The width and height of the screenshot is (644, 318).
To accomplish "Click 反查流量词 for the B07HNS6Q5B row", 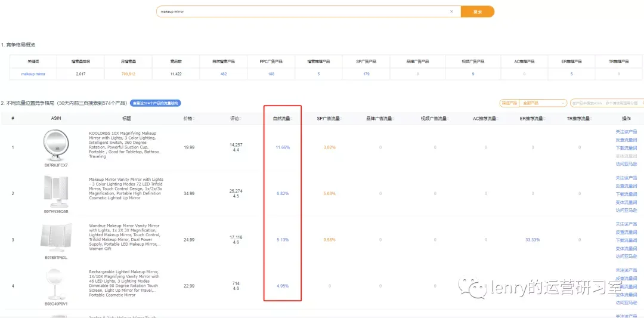I will tap(626, 186).
